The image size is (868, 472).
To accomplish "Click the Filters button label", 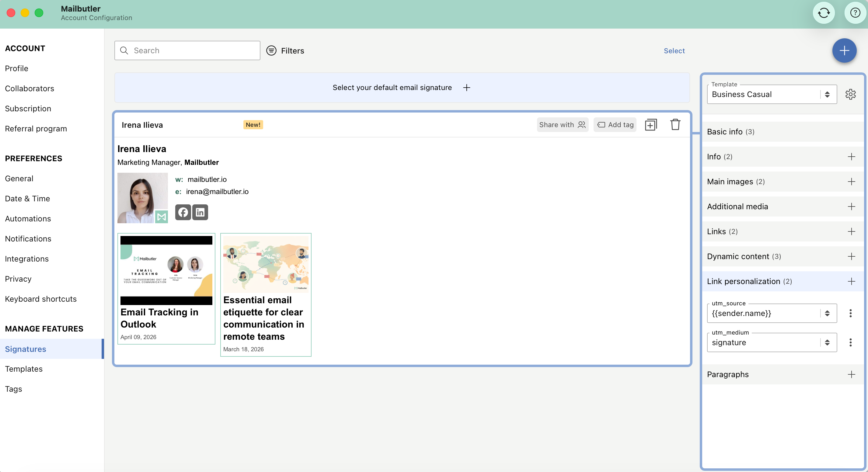I will tap(292, 50).
